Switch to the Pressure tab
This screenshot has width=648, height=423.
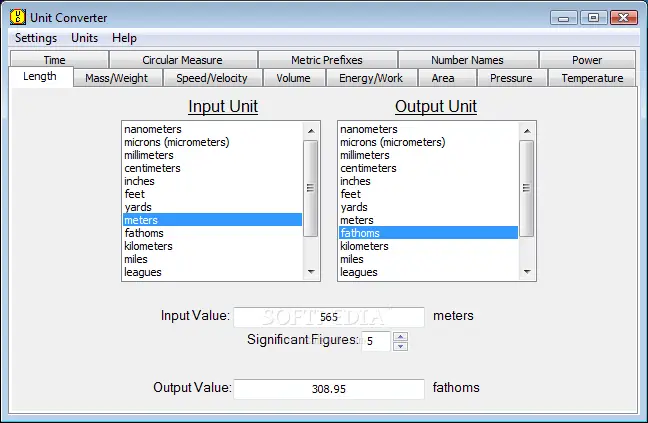(x=511, y=78)
